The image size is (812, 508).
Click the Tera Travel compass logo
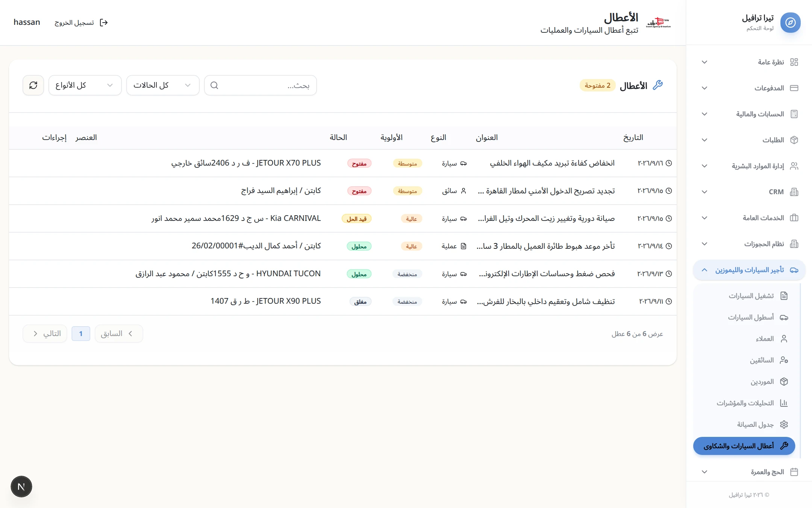coord(790,23)
